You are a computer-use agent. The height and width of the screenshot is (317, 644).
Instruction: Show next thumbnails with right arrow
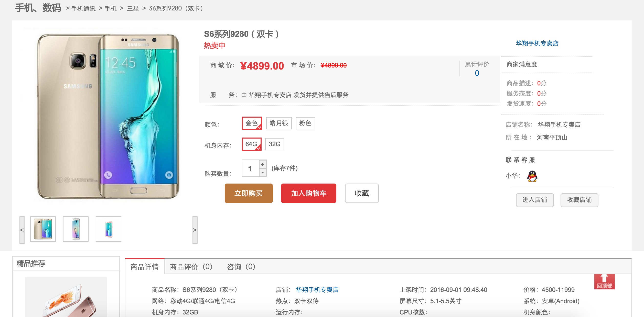[x=195, y=230]
